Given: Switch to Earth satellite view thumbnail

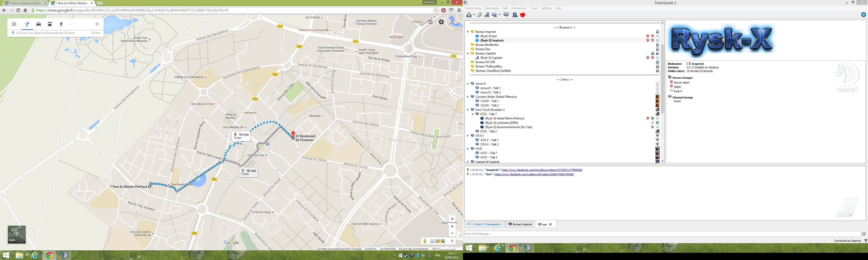Looking at the screenshot, I should tap(16, 234).
